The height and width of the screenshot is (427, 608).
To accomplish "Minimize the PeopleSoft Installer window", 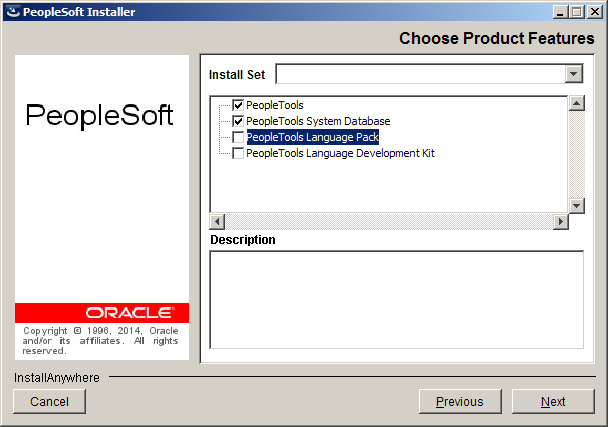I will click(x=560, y=12).
